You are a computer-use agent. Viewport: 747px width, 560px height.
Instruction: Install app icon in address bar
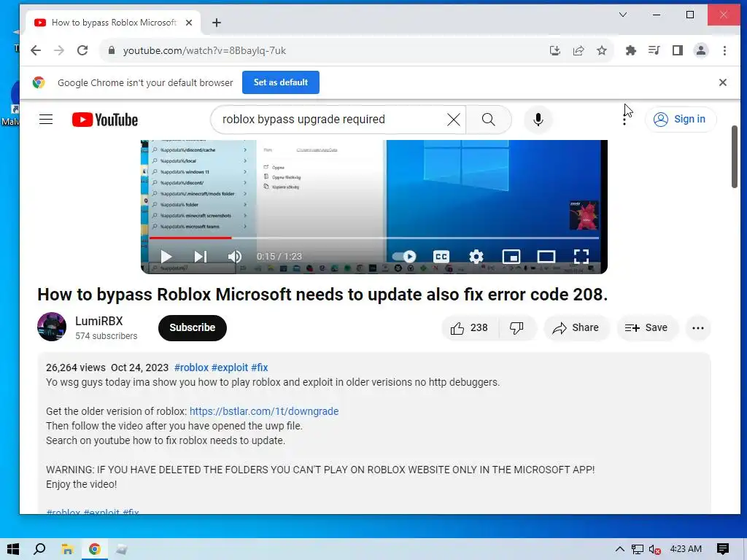555,50
